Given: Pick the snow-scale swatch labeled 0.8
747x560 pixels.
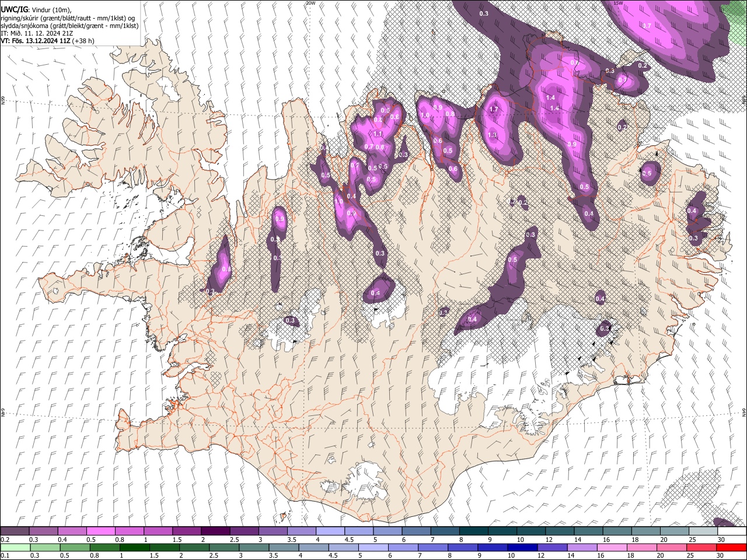Looking at the screenshot, I should (129, 531).
